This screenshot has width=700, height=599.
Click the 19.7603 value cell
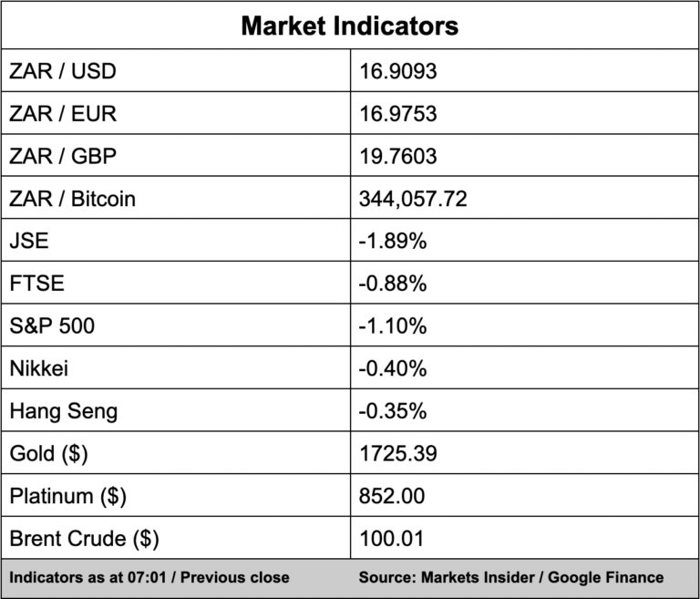click(399, 156)
